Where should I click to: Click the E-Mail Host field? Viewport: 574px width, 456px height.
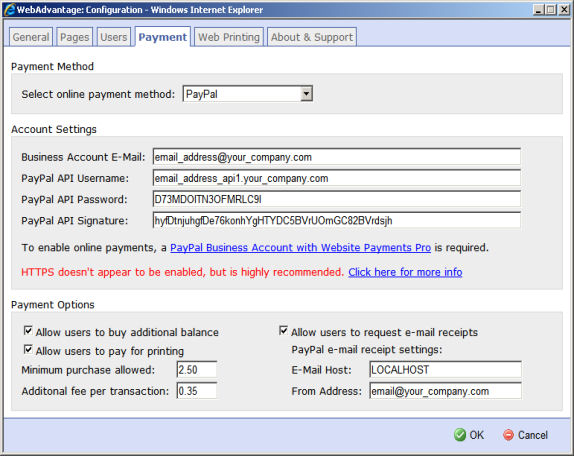[x=446, y=370]
